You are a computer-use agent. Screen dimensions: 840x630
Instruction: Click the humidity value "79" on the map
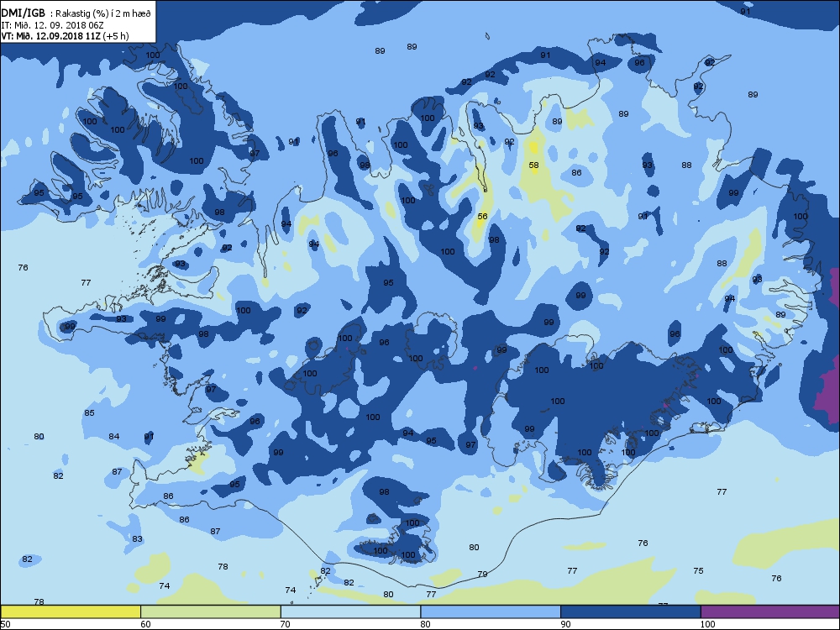pyautogui.click(x=482, y=574)
